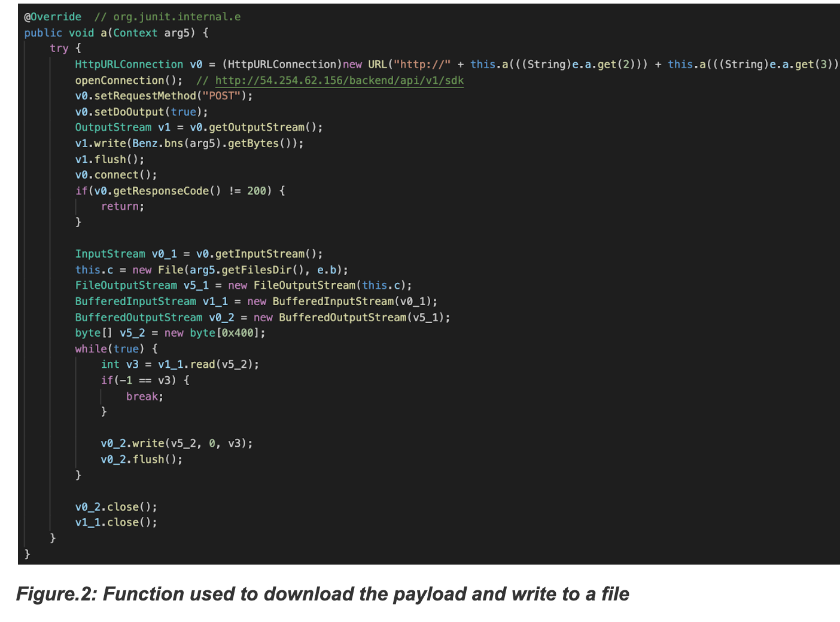Select the FileOutputStream v5_1 line
This screenshot has height=622, width=840.
click(x=244, y=285)
